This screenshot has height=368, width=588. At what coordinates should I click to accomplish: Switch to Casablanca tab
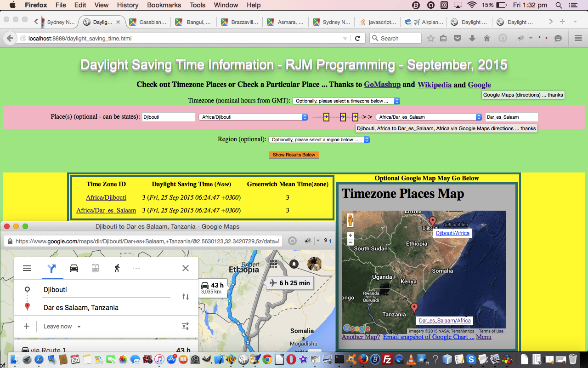pos(147,22)
